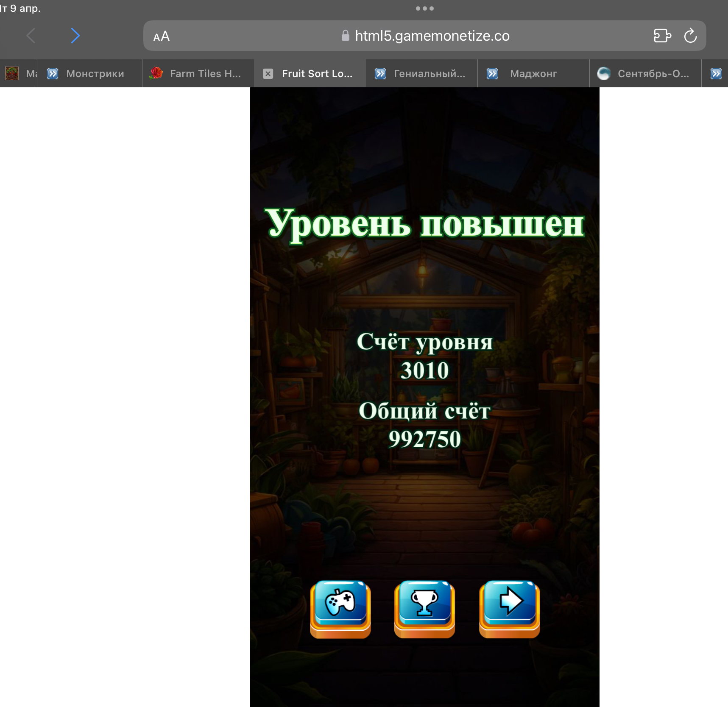Screen dimensions: 728x707
Task: Switch to the Монстрики tab
Action: [x=95, y=73]
